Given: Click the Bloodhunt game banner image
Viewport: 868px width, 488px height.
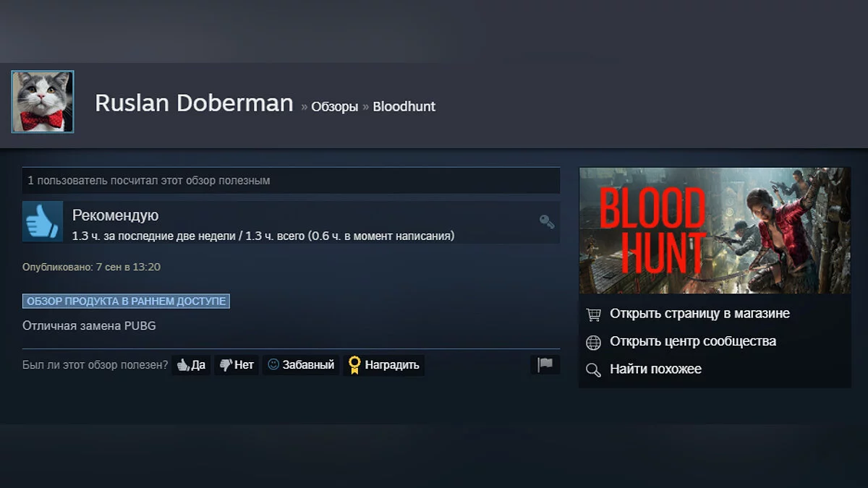Looking at the screenshot, I should (x=715, y=231).
